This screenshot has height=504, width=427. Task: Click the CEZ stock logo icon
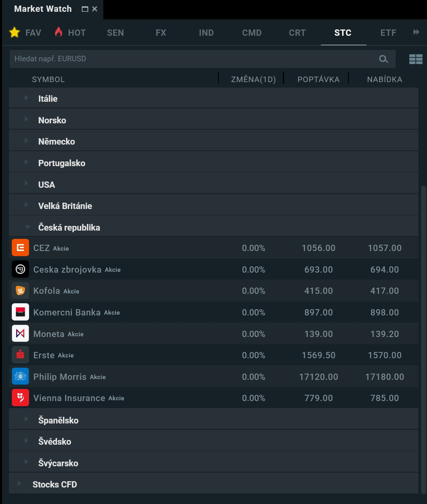click(x=20, y=248)
